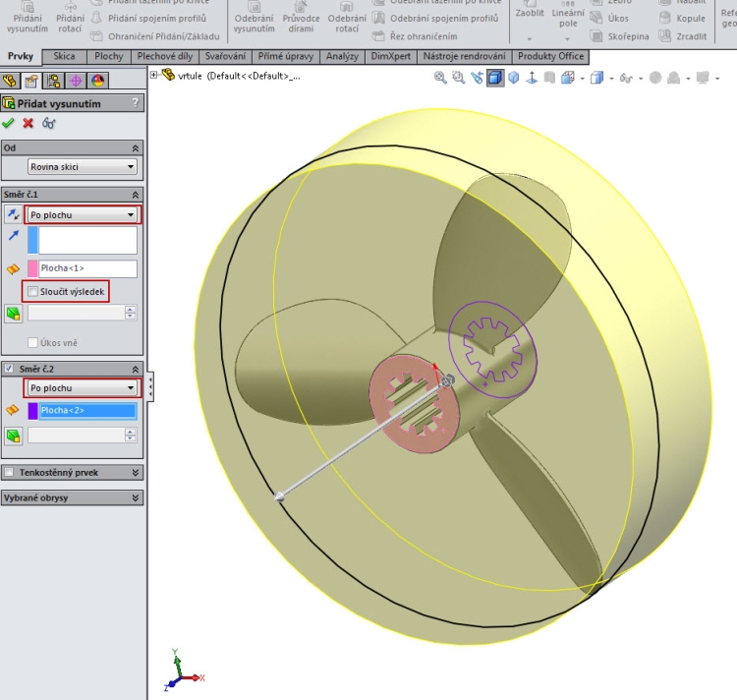The width and height of the screenshot is (737, 700).
Task: Select Přidání spojením profilů tool
Action: [148, 18]
